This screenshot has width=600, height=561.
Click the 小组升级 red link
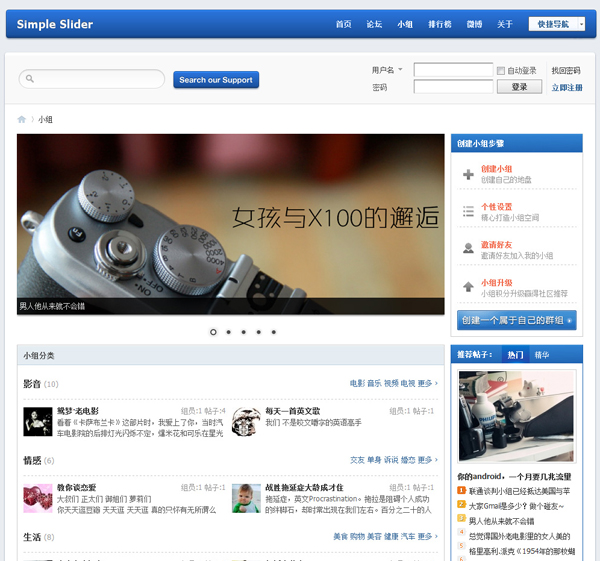pyautogui.click(x=496, y=282)
